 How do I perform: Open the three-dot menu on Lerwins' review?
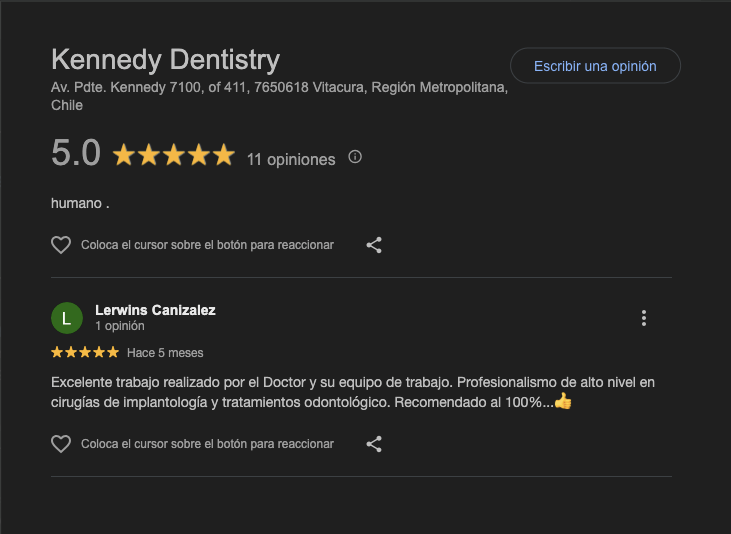click(644, 318)
